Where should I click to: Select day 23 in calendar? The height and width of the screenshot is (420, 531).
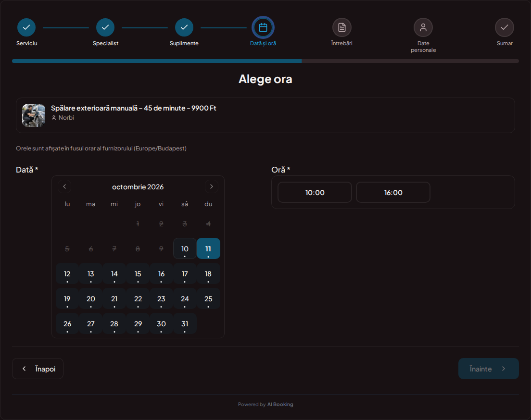pyautogui.click(x=161, y=298)
